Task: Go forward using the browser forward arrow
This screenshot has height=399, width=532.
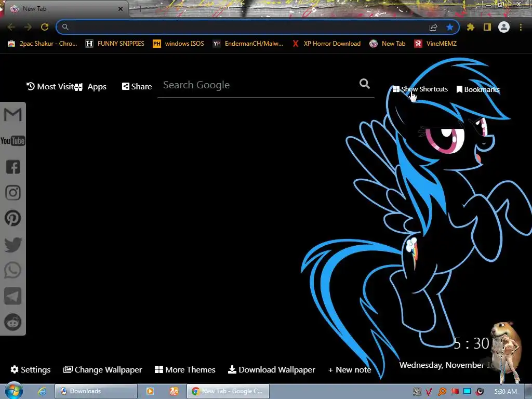Action: coord(28,27)
